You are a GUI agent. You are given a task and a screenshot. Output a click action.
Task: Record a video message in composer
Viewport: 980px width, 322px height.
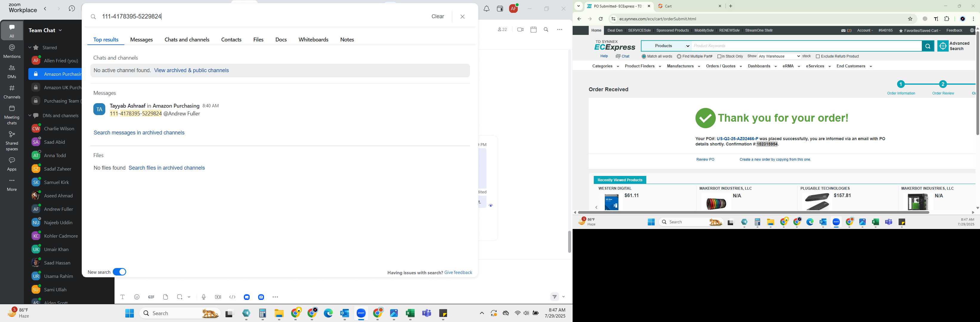[x=218, y=297]
